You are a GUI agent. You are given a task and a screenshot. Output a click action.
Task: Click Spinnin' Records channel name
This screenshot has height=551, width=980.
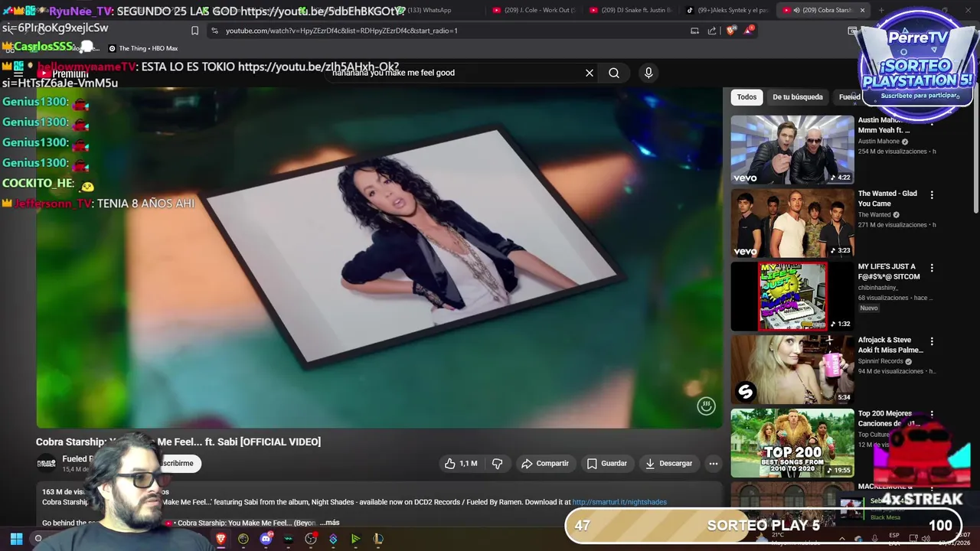point(880,361)
